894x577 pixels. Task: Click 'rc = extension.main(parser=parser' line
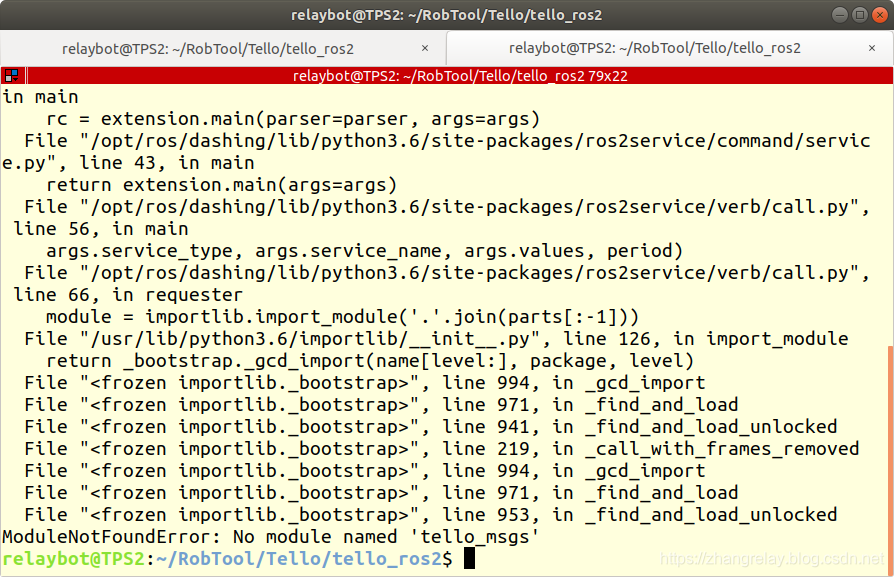293,119
